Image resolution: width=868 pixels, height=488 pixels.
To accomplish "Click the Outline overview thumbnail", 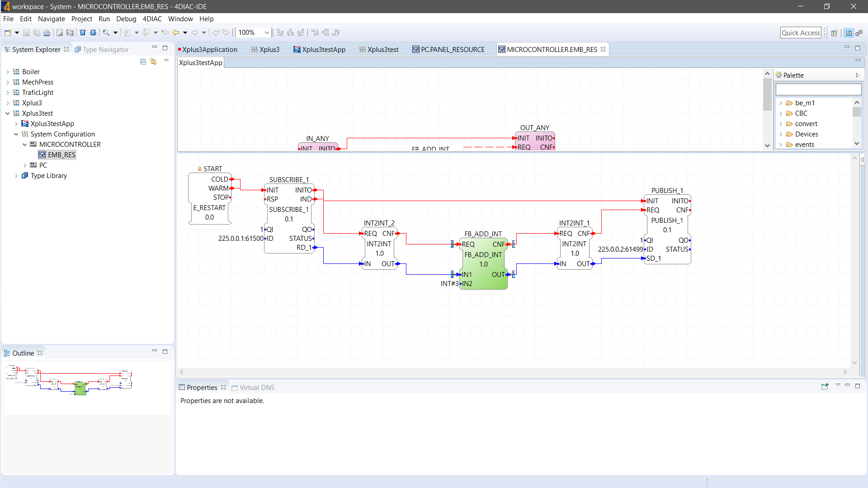I will pyautogui.click(x=87, y=388).
